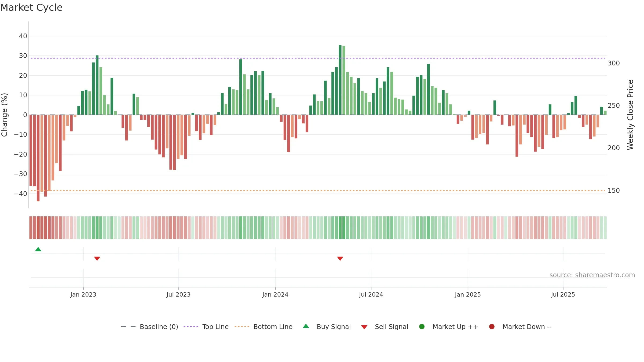Image resolution: width=644 pixels, height=362 pixels.
Task: Toggle Market Down -- legend entry
Action: coord(520,327)
